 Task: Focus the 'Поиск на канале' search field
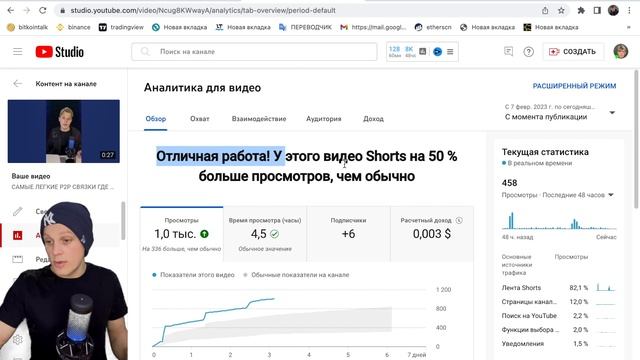pyautogui.click(x=254, y=51)
